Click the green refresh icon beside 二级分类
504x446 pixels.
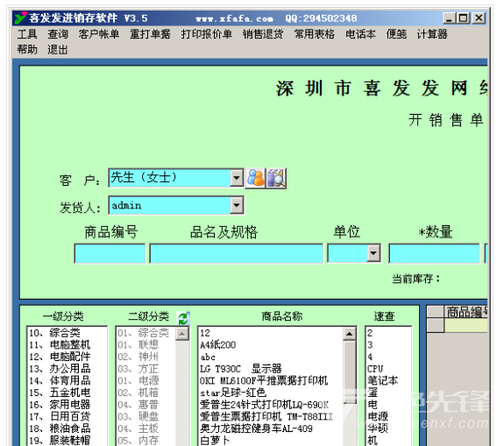(x=183, y=318)
